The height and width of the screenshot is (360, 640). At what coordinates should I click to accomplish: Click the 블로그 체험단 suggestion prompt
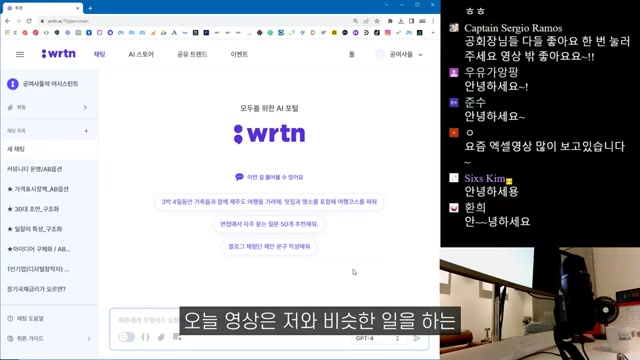pyautogui.click(x=269, y=247)
